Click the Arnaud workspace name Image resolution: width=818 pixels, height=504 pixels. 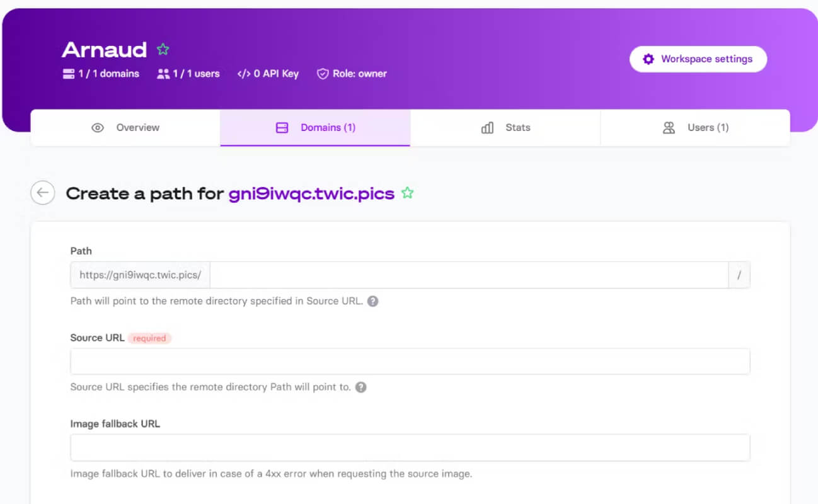tap(105, 49)
